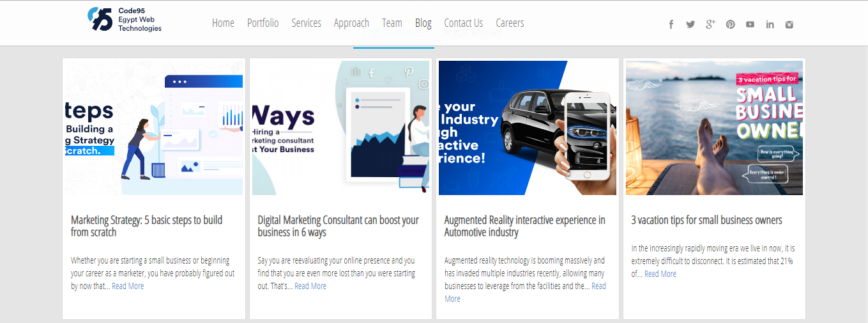Click the small business owner vacation thumbnail
This screenshot has width=868, height=323.
click(714, 128)
